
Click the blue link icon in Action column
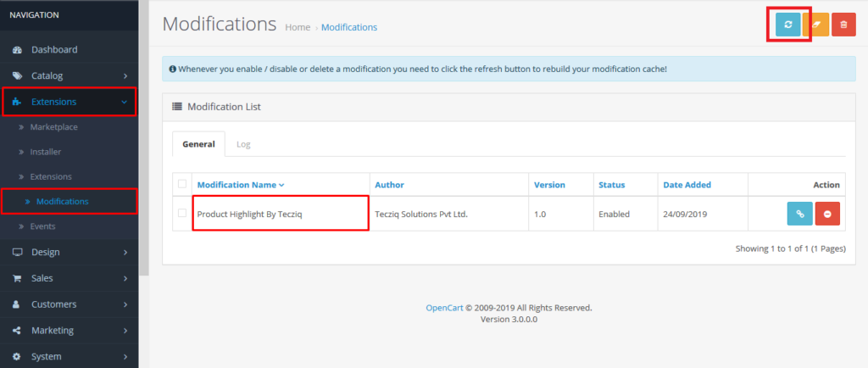point(800,214)
